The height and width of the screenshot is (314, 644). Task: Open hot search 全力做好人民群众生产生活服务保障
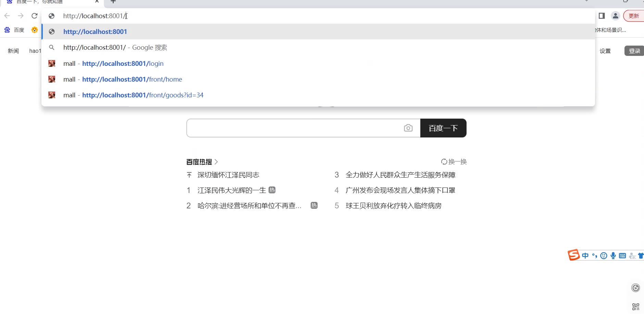[x=400, y=175]
